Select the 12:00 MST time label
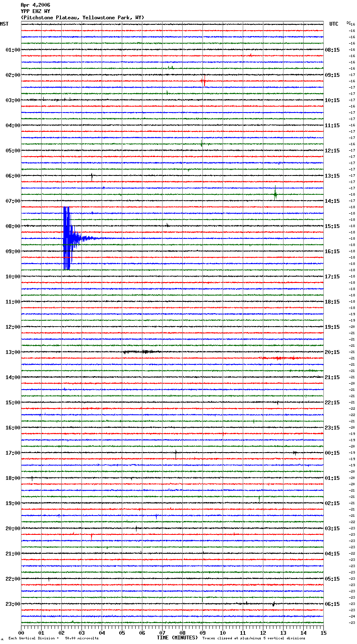The image size is (357, 644). click(x=13, y=327)
